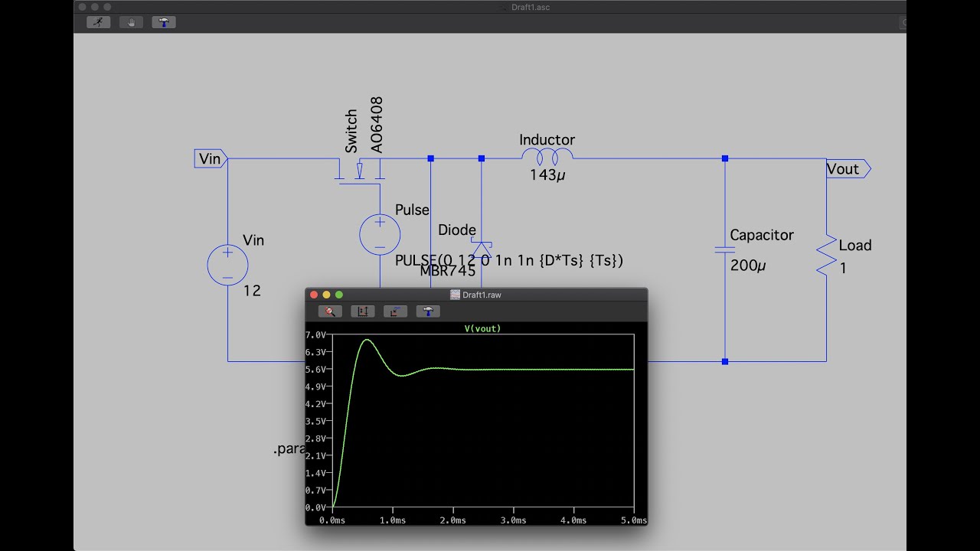
Task: Click the 3.0ms label on the time axis
Action: pyautogui.click(x=513, y=520)
